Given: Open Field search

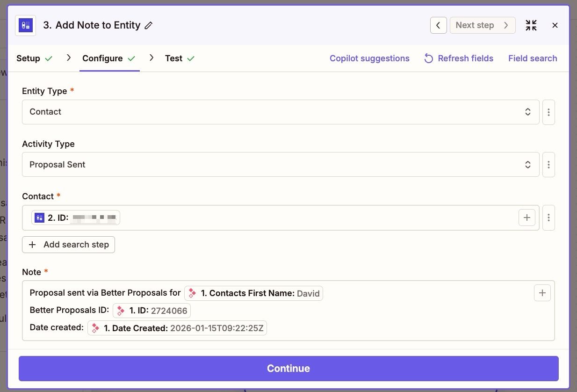Looking at the screenshot, I should click(533, 58).
